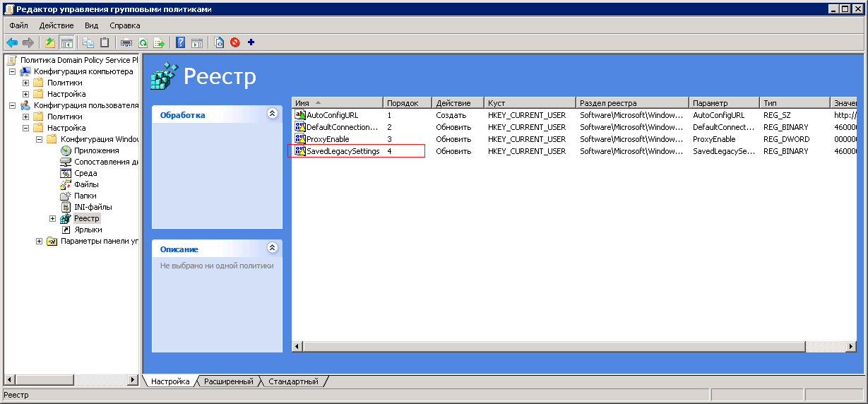Sort list by Действие column header
868x404 pixels.
point(458,103)
